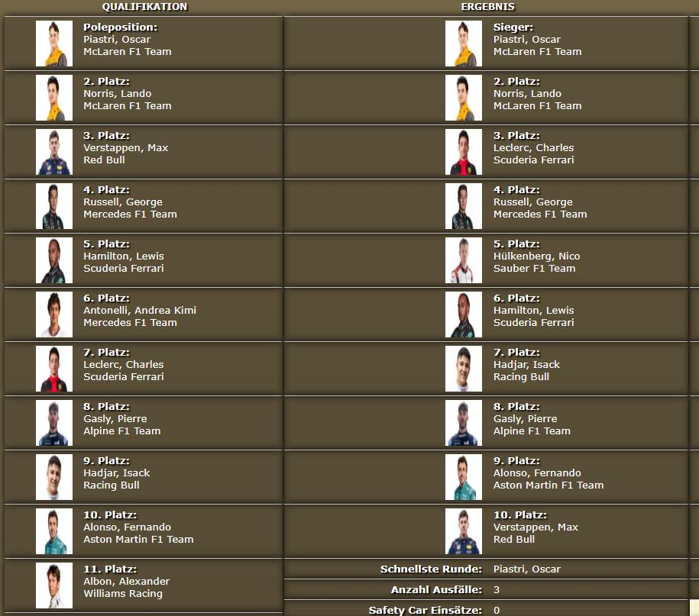Image resolution: width=699 pixels, height=616 pixels.
Task: Select the QUALIFIKATION column heading
Action: 145,7
